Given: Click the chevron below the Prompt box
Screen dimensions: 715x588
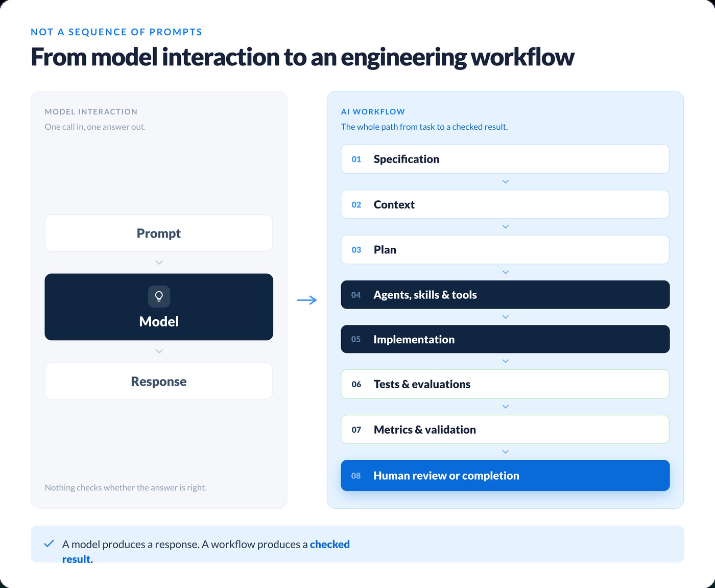Looking at the screenshot, I should (159, 263).
